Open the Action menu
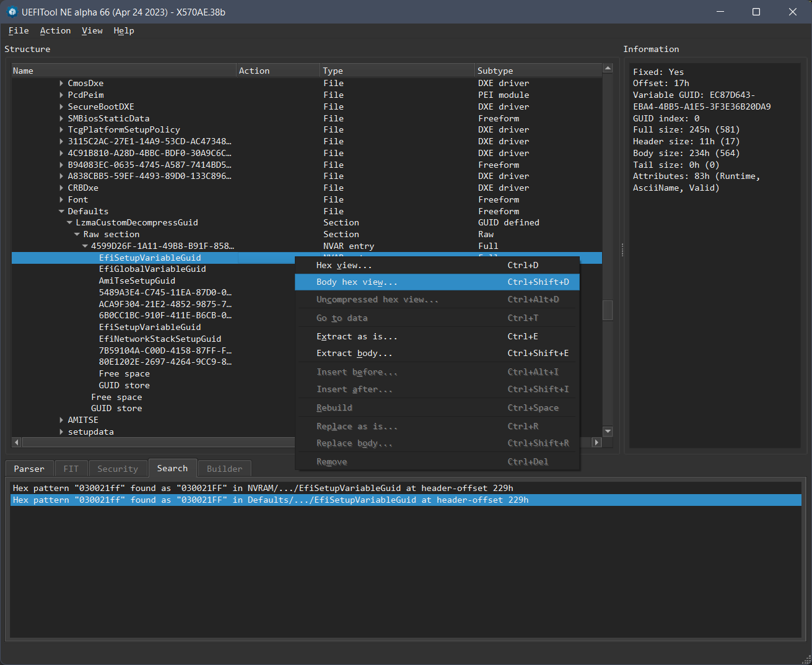 pos(55,30)
